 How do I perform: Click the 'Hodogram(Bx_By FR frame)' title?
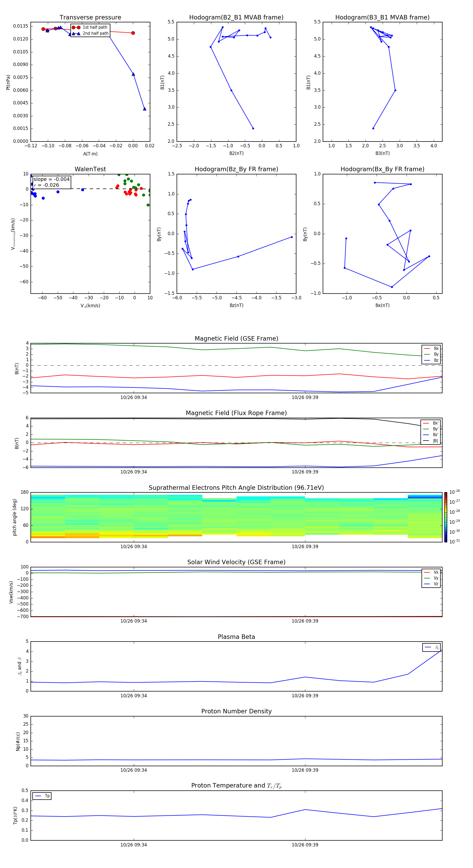pyautogui.click(x=382, y=169)
